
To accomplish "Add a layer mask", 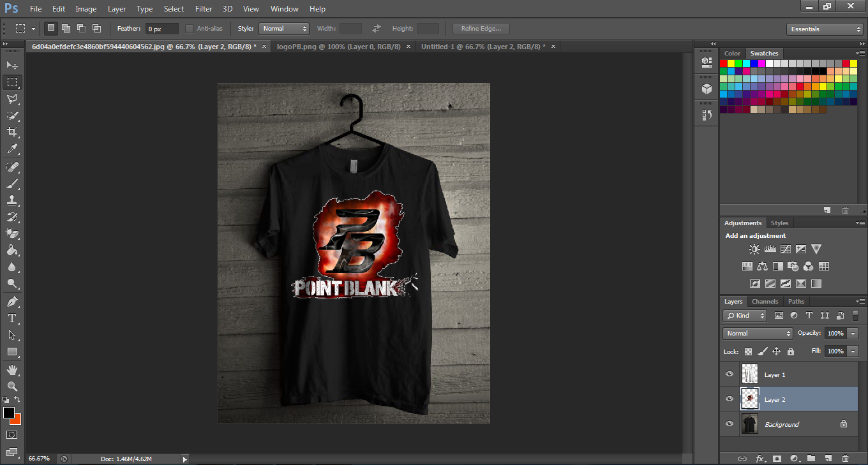I will point(777,458).
